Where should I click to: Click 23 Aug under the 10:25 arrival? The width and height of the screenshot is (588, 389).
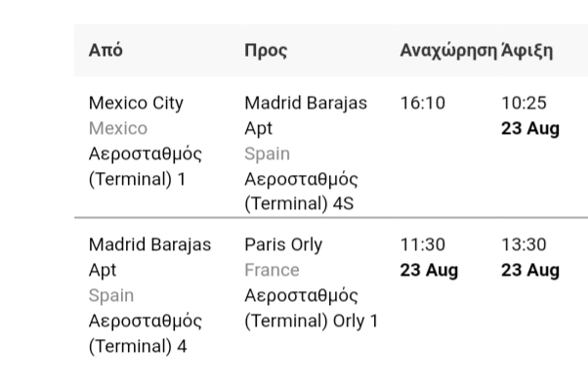[530, 129]
